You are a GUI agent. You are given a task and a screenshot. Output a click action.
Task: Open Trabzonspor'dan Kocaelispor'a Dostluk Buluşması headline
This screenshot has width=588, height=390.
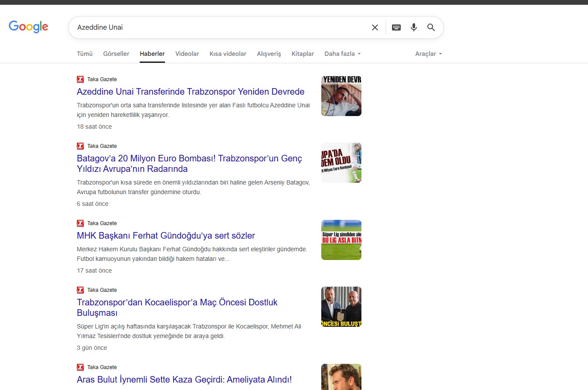(x=177, y=308)
